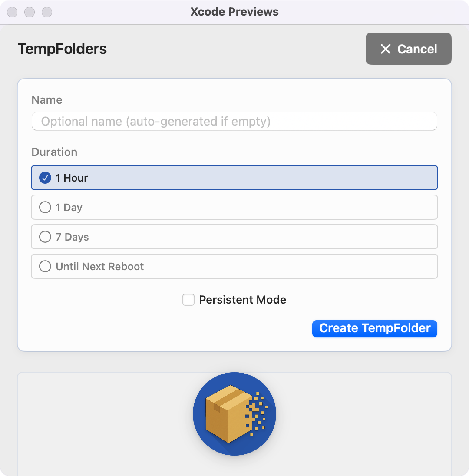
Task: Click the empty radio circle beside 1 Day
Action: click(x=45, y=207)
